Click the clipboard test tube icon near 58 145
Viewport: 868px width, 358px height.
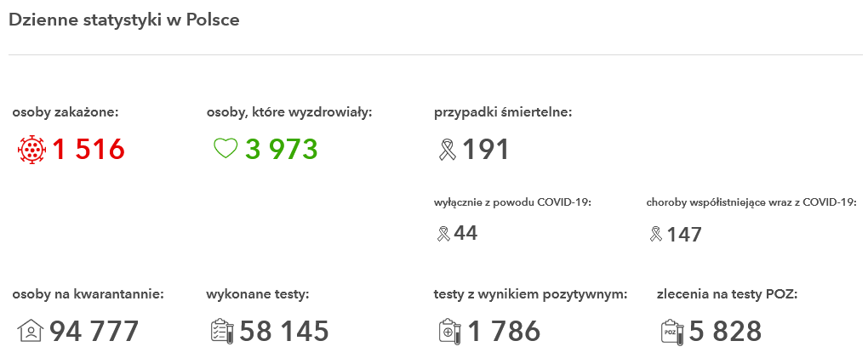point(223,331)
